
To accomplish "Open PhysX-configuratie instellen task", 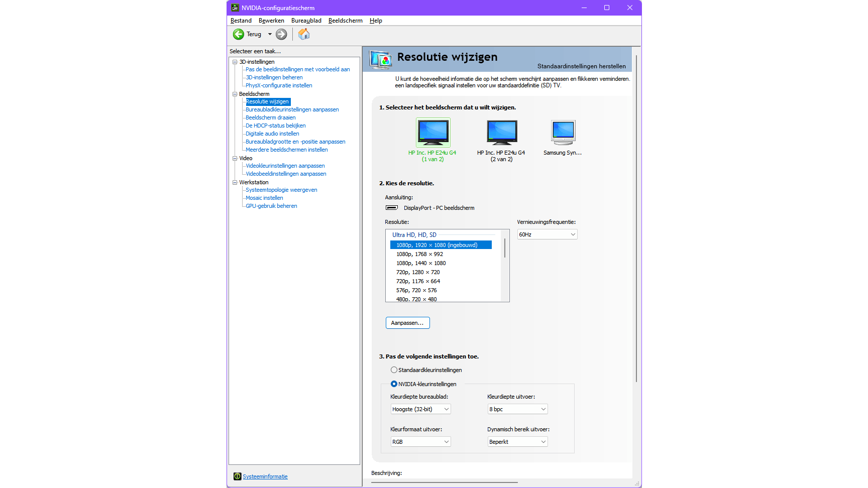I will pos(279,85).
